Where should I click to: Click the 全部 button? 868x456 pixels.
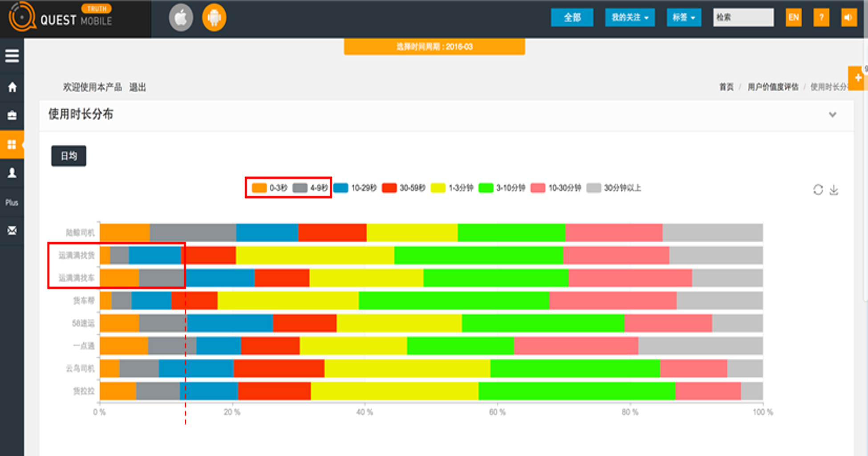tap(572, 18)
